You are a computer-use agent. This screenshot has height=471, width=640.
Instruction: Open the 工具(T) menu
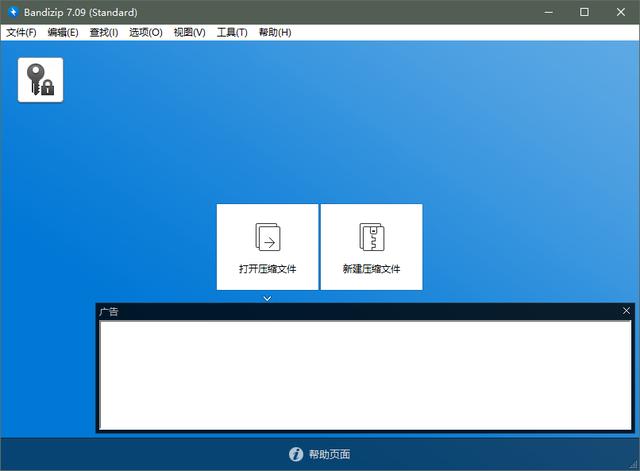pyautogui.click(x=232, y=33)
